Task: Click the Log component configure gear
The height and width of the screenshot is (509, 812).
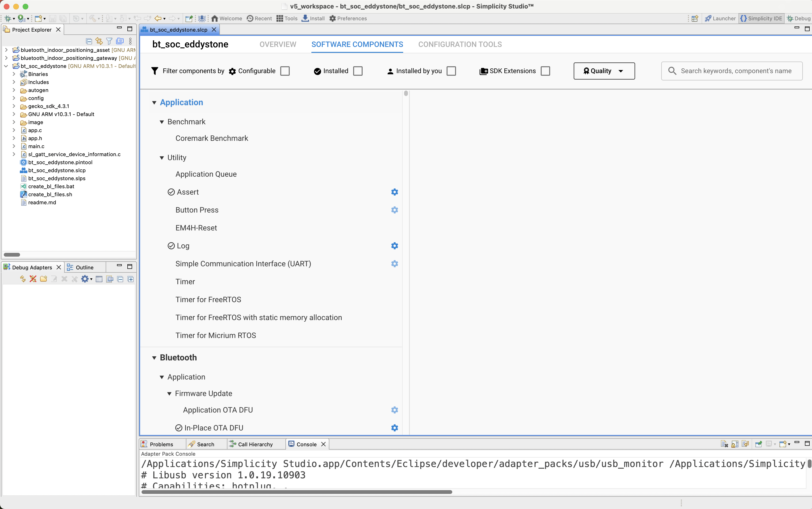Action: [x=394, y=246]
